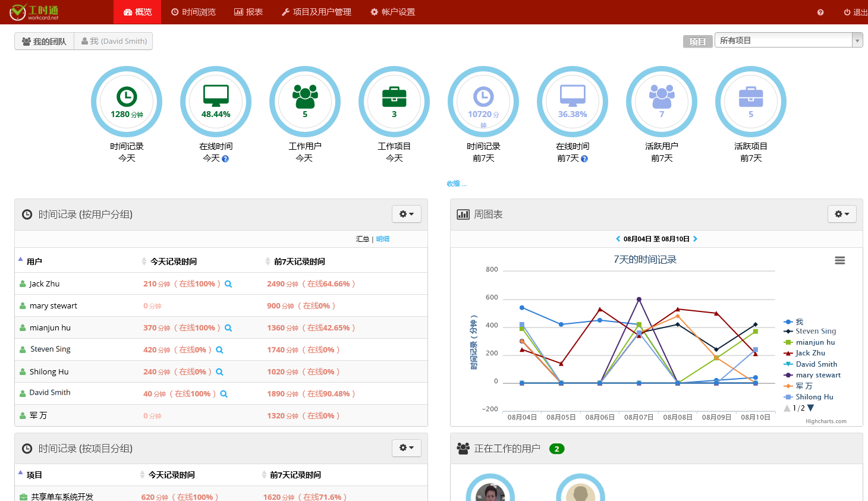Toggle Steven Sing series in chart legend
Viewport: 868px width, 501px height.
click(x=815, y=331)
